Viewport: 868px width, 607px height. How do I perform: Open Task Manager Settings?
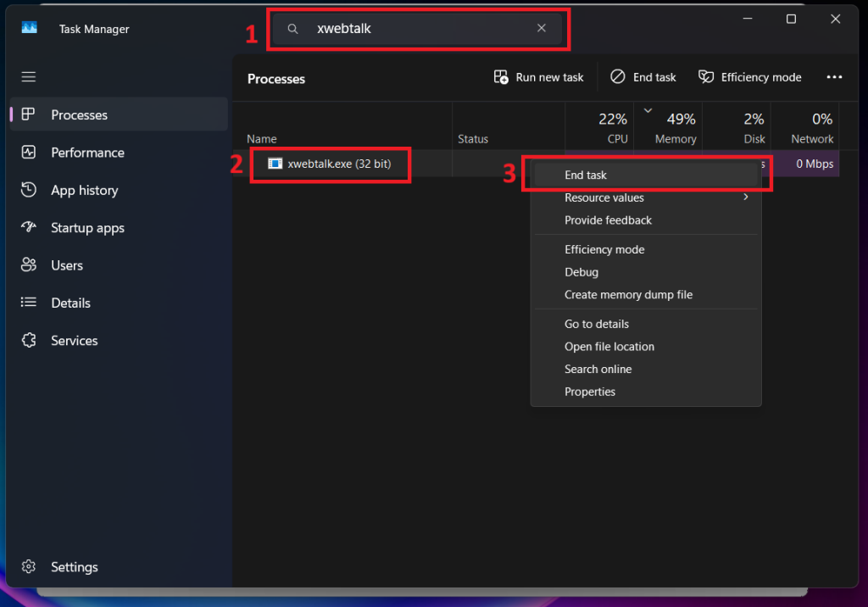coord(119,566)
